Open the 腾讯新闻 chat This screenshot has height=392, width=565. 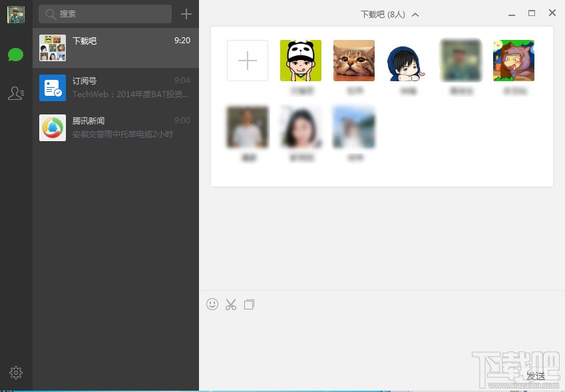116,127
